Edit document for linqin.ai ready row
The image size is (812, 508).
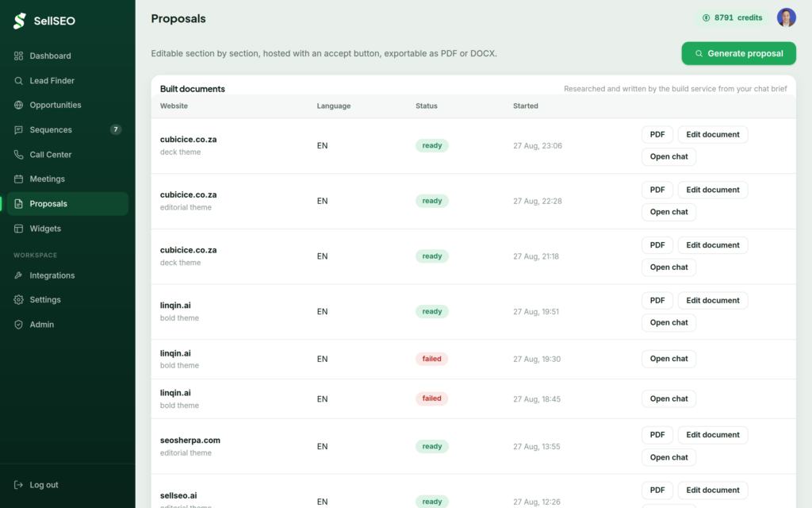point(713,301)
